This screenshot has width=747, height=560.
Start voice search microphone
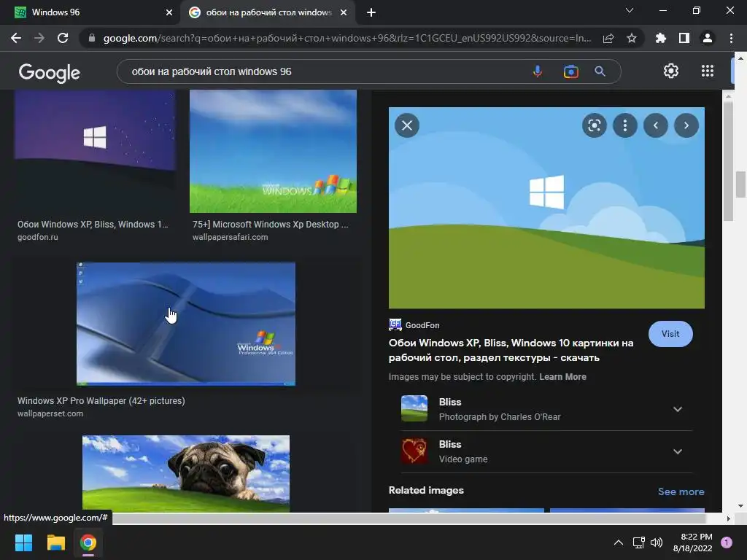(538, 71)
